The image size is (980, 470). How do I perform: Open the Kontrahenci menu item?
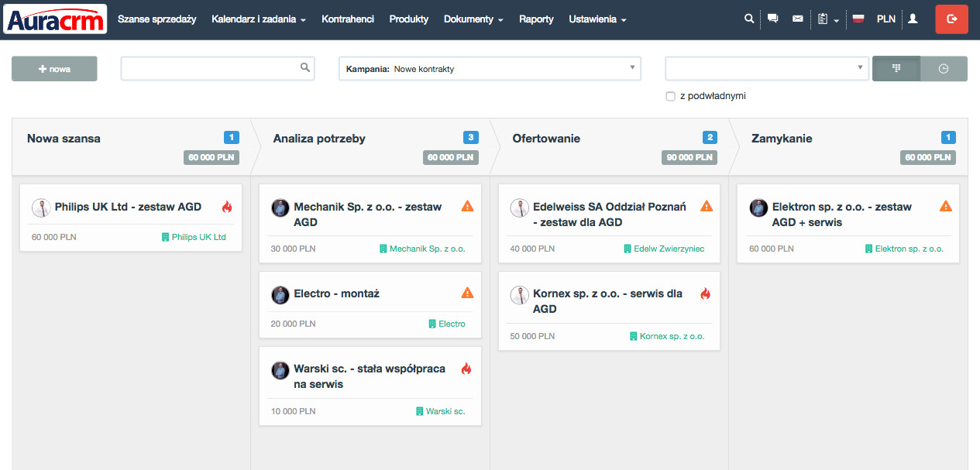click(x=348, y=19)
